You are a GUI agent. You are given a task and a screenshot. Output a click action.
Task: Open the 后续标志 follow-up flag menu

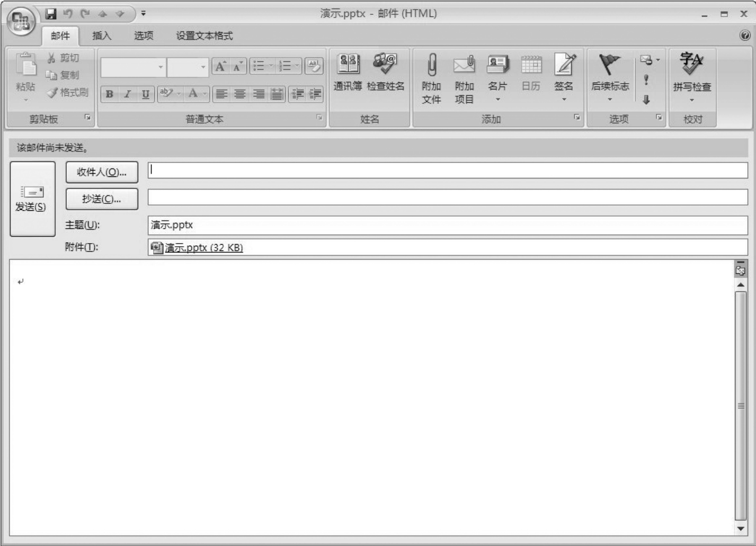coord(610,78)
